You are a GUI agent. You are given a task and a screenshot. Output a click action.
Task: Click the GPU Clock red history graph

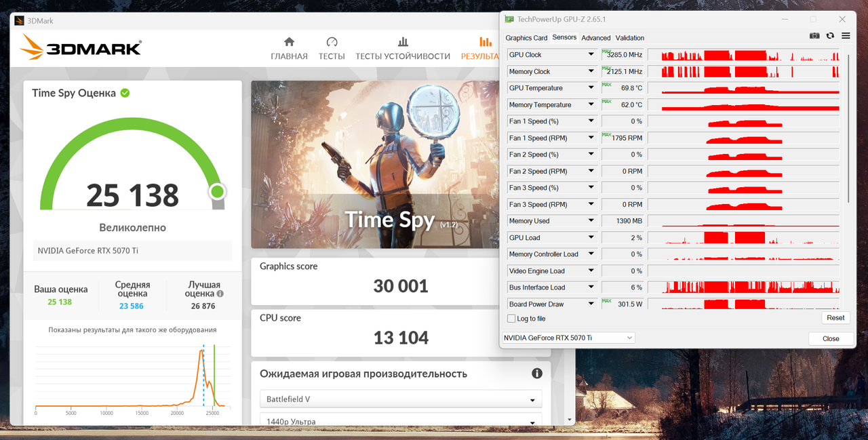pyautogui.click(x=743, y=55)
